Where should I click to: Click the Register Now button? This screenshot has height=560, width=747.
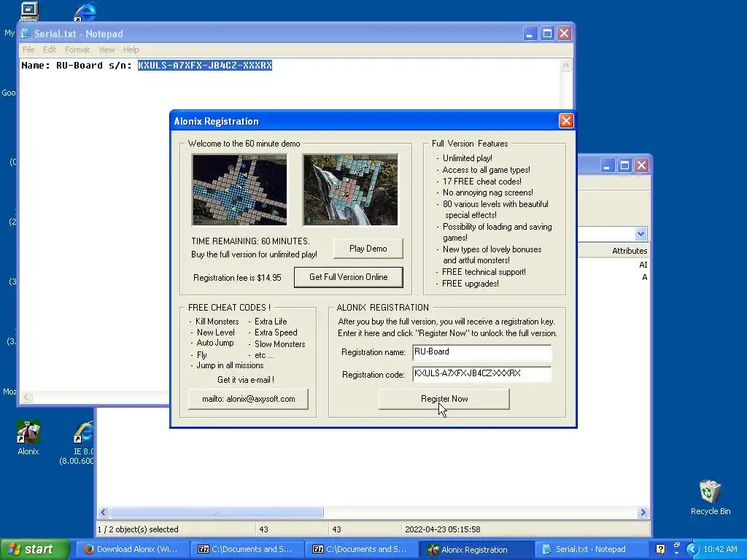(x=444, y=399)
